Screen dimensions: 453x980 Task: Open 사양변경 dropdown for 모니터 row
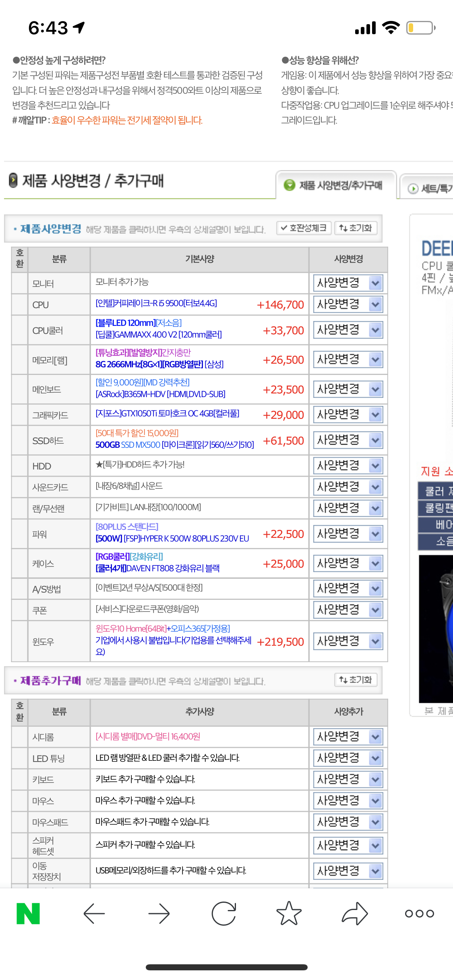pyautogui.click(x=348, y=283)
